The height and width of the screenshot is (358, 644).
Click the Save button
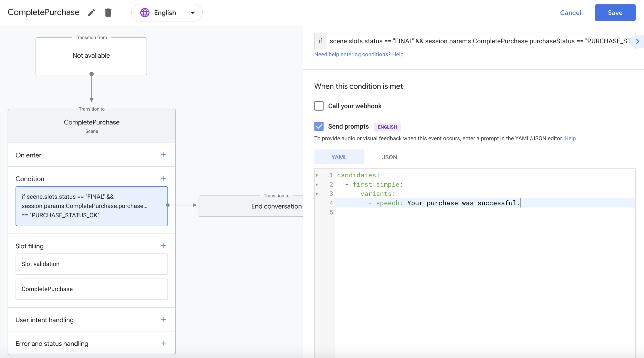[x=615, y=13]
